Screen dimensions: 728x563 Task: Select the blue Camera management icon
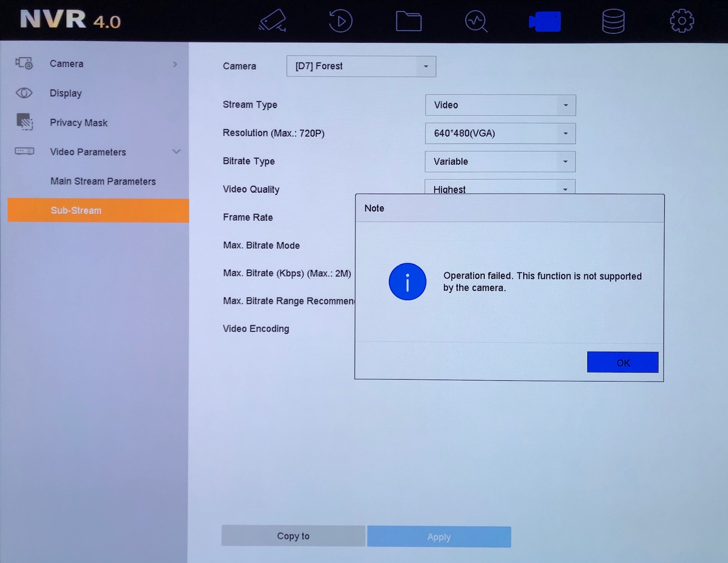[x=545, y=21]
